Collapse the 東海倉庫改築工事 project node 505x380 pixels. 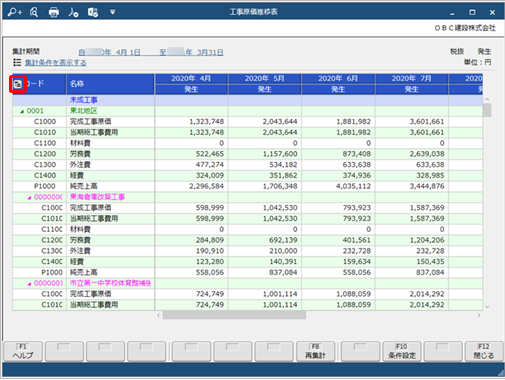tap(29, 198)
